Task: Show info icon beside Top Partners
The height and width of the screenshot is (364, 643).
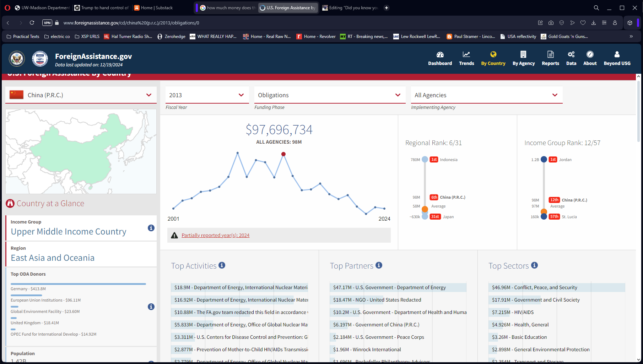Action: point(379,265)
